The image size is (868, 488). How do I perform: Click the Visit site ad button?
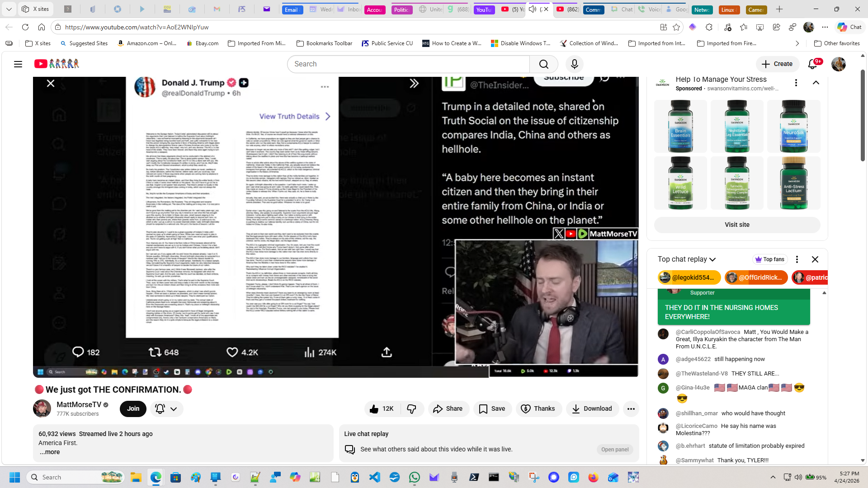737,225
